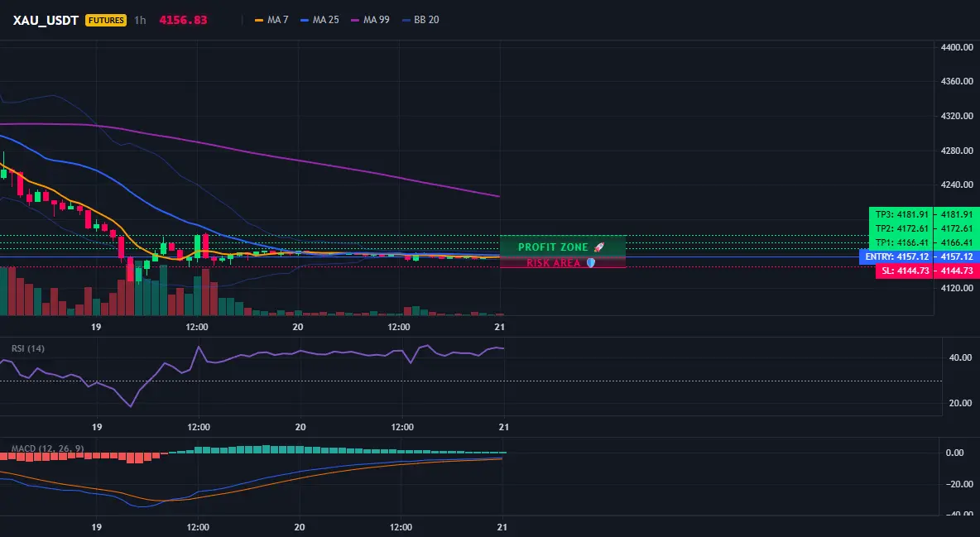Toggle the MA 99 legend indicator
Screen dimensions: 980x537
[370, 20]
